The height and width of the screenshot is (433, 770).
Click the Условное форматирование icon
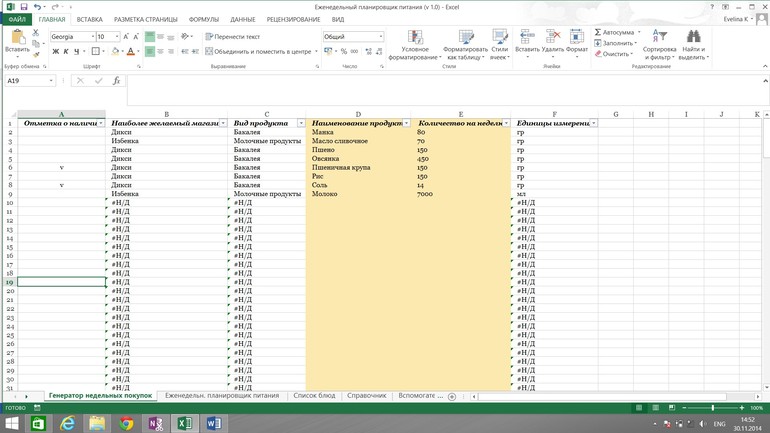(x=414, y=38)
